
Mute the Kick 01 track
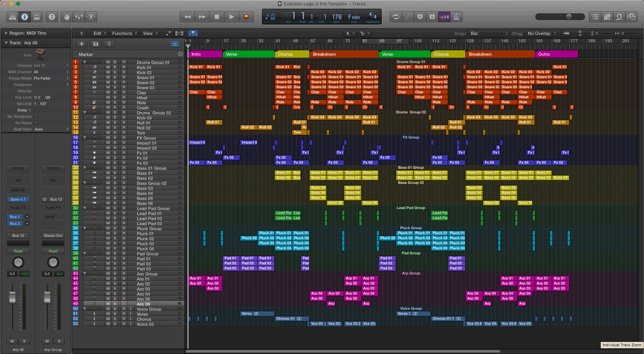pyautogui.click(x=108, y=67)
